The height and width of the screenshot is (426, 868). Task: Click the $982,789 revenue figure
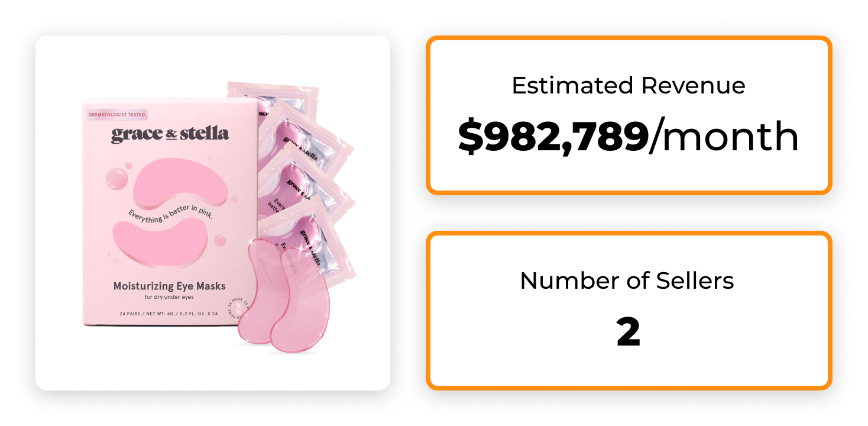[x=553, y=137]
